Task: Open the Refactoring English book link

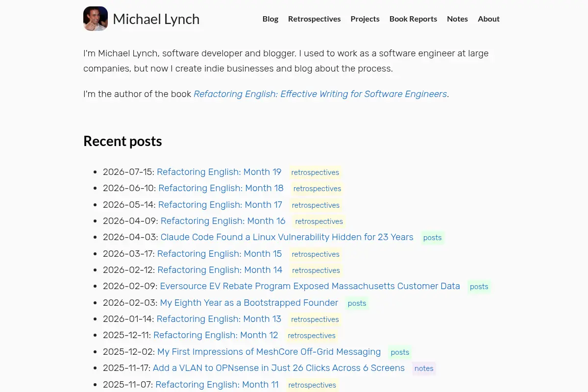Action: 320,94
